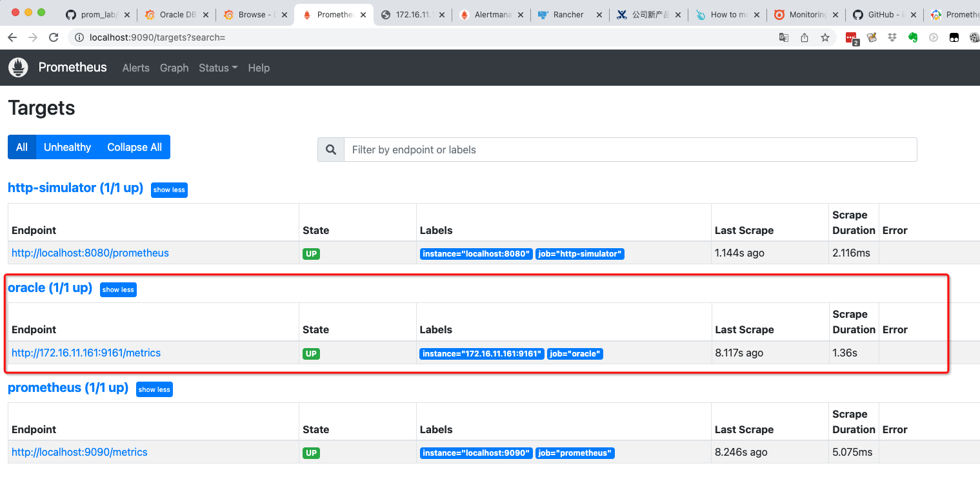Toggle Collapse All target groups
The image size is (980, 497).
tap(134, 147)
